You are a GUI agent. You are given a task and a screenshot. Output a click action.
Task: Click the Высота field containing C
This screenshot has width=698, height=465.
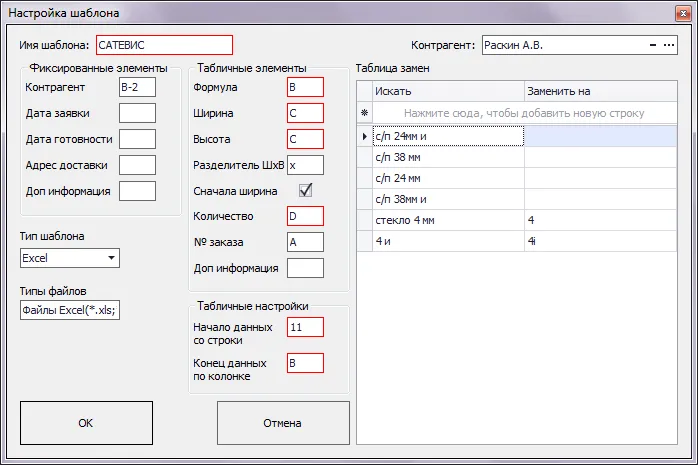coord(305,139)
